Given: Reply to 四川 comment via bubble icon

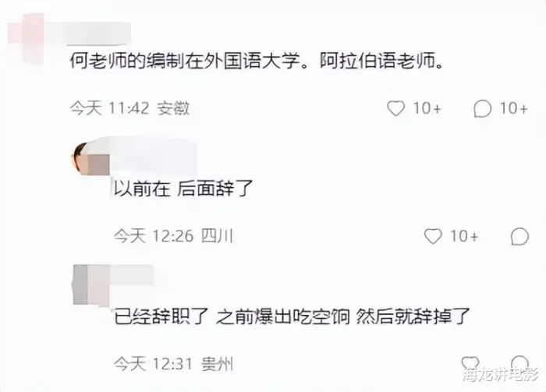Looking at the screenshot, I should [x=519, y=236].
